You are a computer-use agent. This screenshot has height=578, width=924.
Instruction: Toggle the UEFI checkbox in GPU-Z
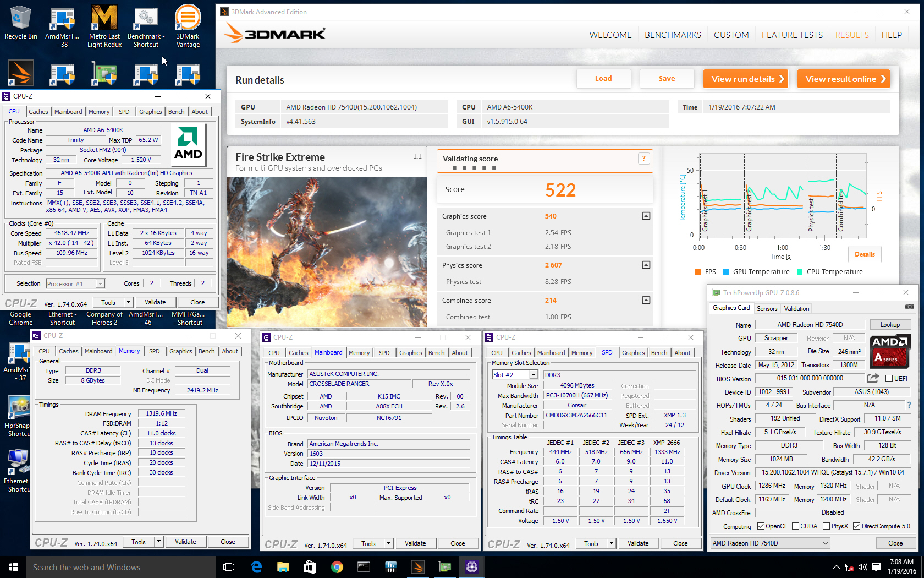click(889, 378)
